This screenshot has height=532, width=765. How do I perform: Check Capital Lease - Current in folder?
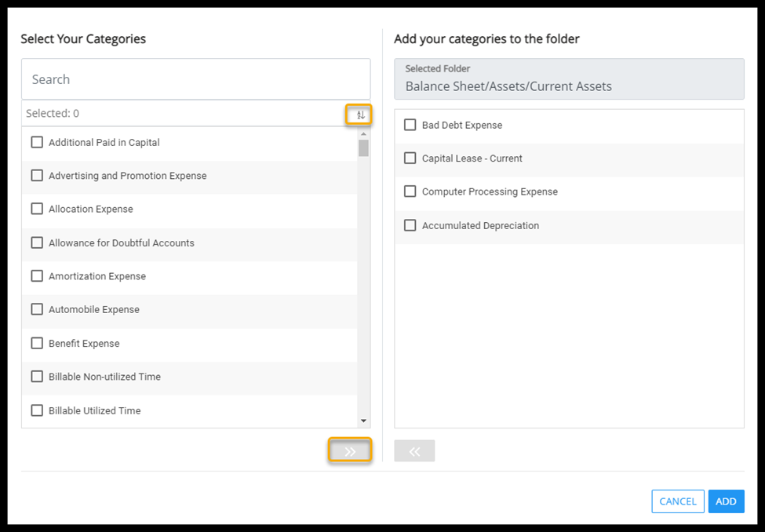(x=410, y=158)
